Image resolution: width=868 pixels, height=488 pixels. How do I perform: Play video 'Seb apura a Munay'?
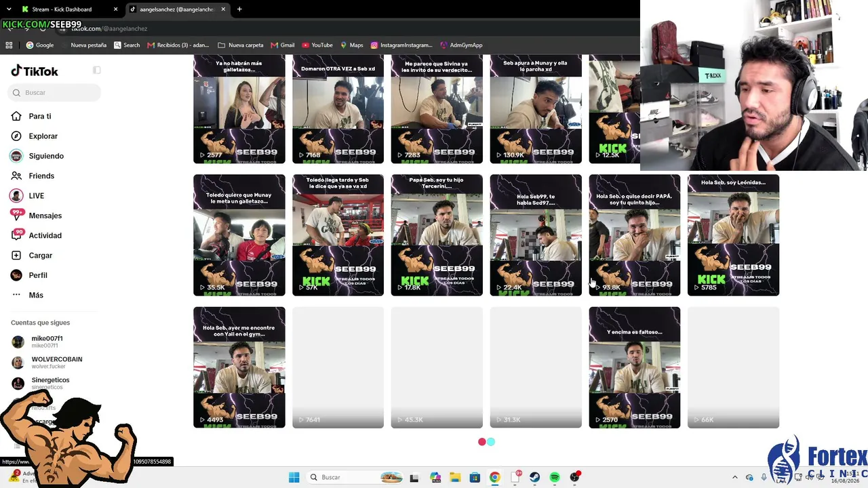[x=536, y=108]
